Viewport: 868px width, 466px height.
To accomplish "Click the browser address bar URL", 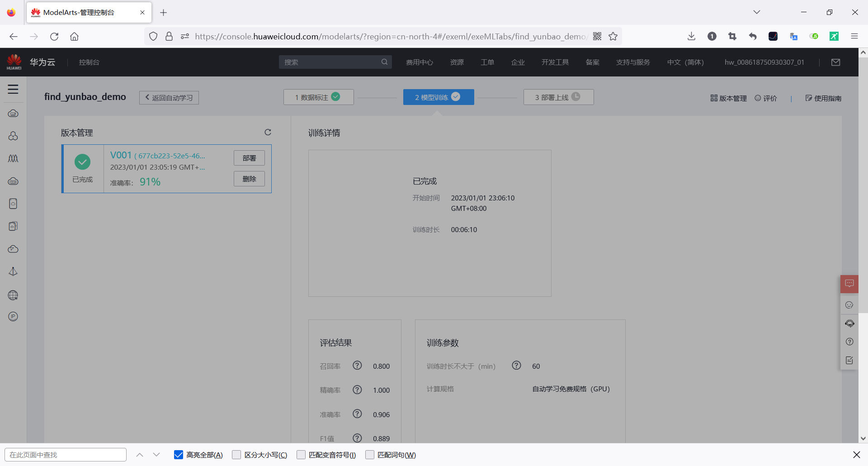I will tap(391, 36).
